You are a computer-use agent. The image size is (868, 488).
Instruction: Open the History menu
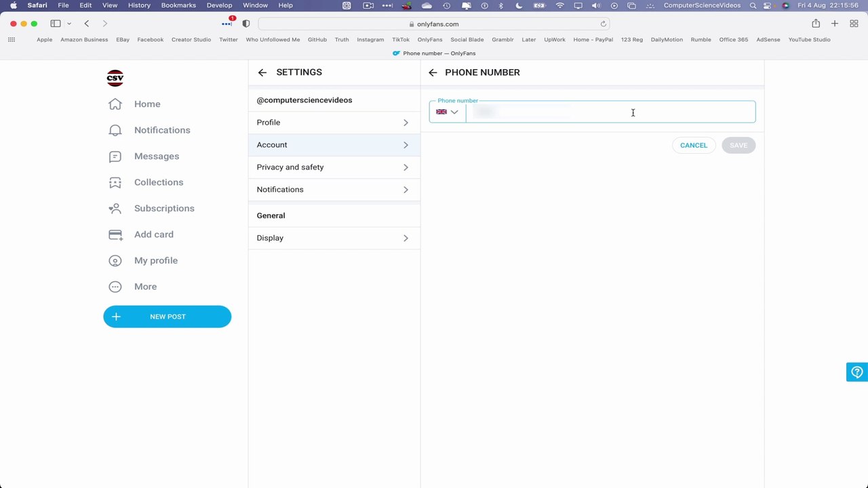pyautogui.click(x=139, y=5)
